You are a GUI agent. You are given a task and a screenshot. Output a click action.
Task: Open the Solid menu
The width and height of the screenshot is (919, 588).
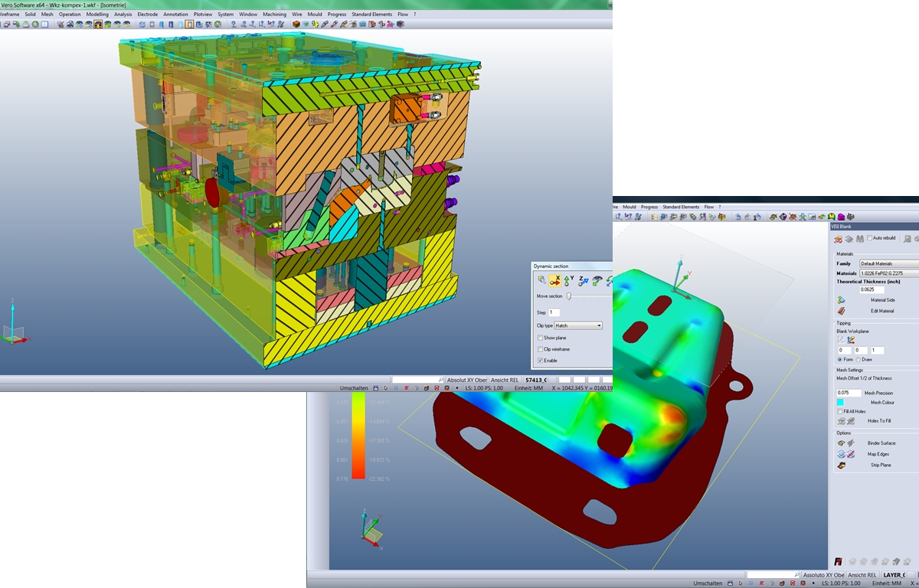pyautogui.click(x=30, y=15)
